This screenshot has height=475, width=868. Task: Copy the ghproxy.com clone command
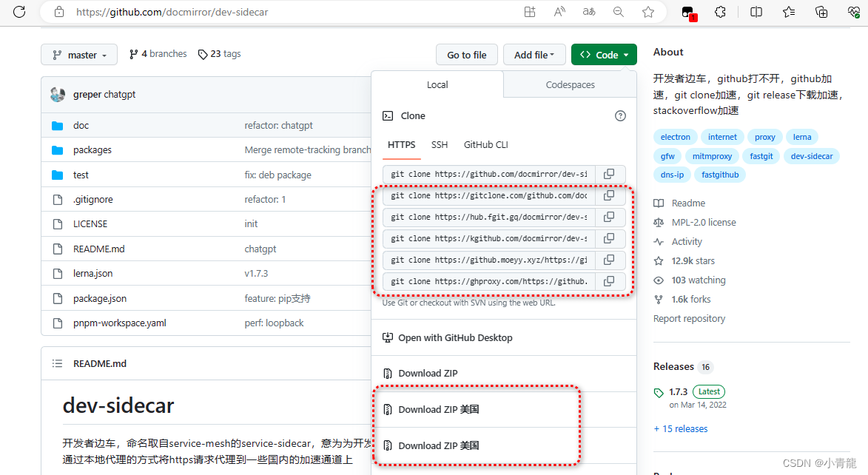(609, 281)
